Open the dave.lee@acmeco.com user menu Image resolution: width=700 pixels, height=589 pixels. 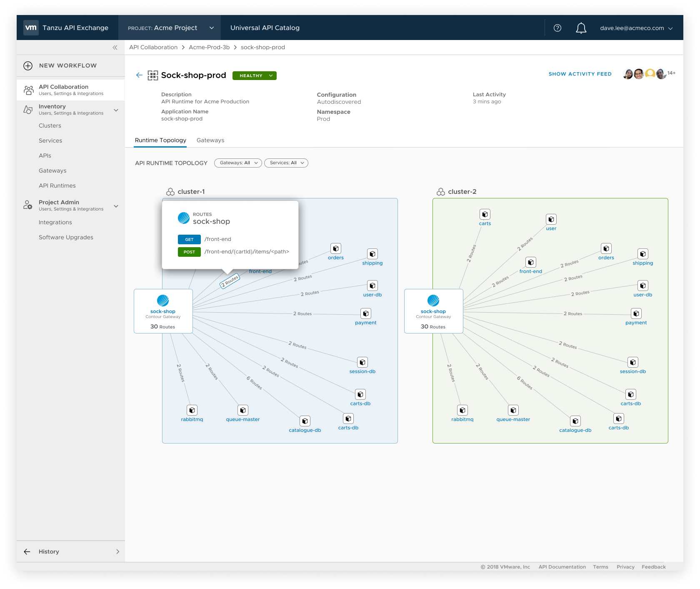[x=636, y=28]
